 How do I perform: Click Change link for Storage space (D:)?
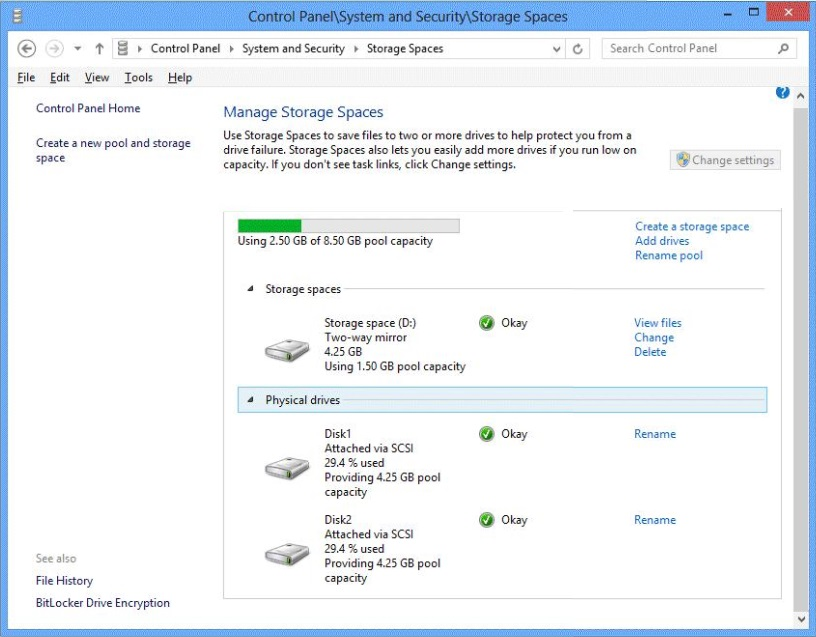pyautogui.click(x=654, y=337)
